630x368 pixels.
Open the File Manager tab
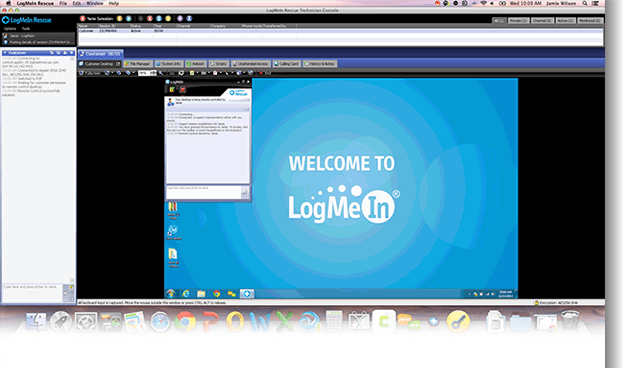tap(138, 64)
